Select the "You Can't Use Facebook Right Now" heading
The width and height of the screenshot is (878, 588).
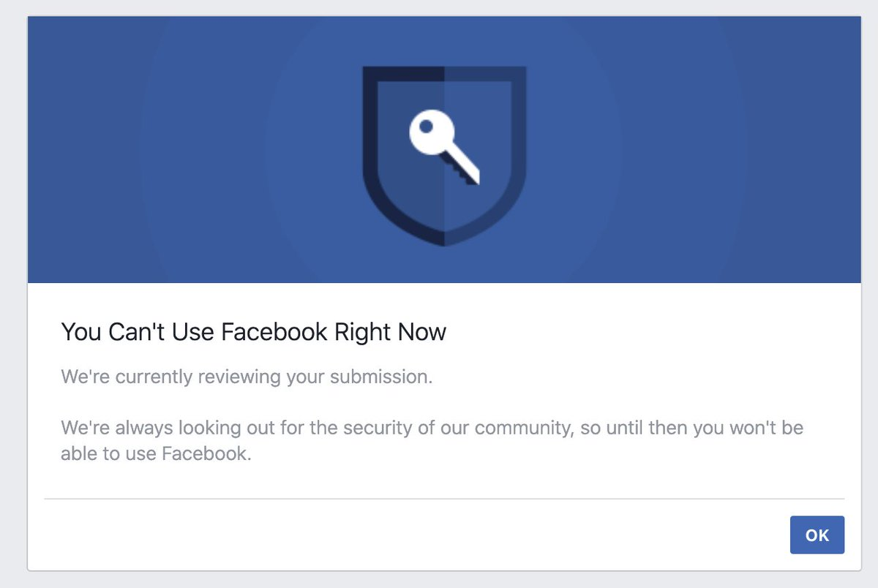(253, 332)
